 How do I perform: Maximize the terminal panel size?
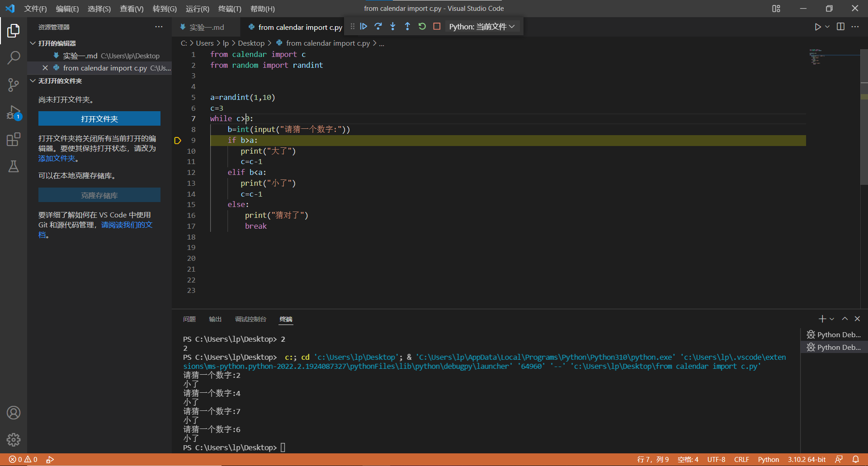point(844,319)
